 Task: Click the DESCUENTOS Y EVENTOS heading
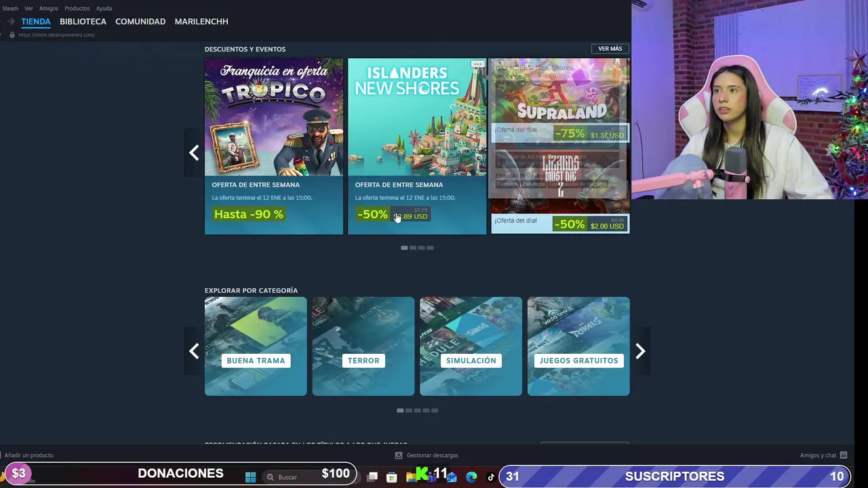(245, 49)
